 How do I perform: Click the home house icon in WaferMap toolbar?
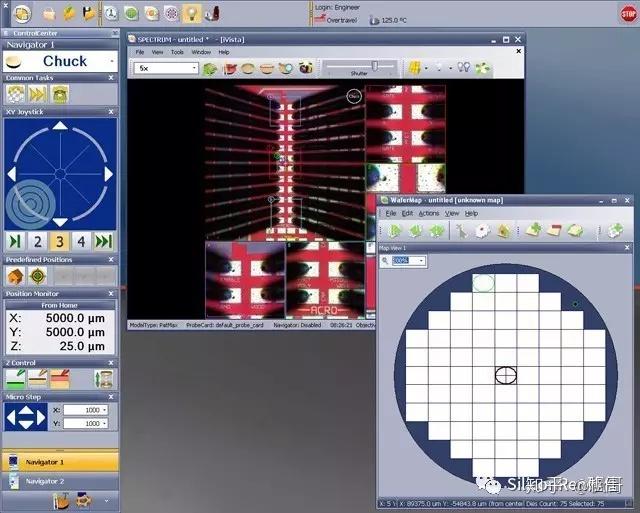[x=504, y=231]
